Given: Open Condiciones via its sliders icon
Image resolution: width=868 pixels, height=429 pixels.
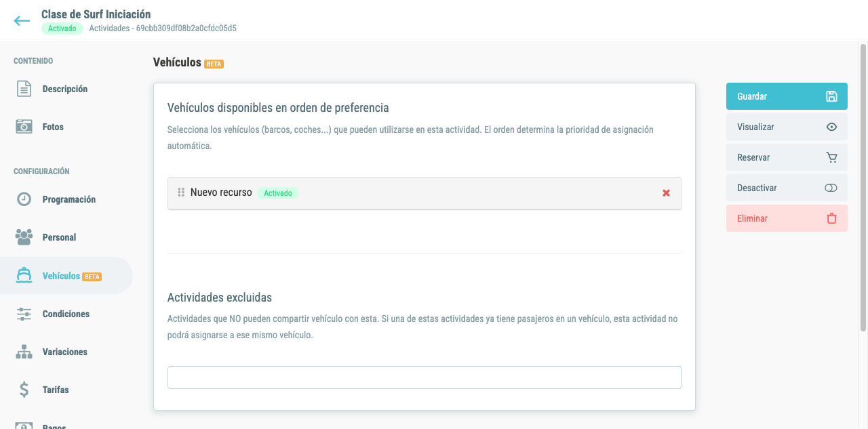Looking at the screenshot, I should (x=24, y=314).
